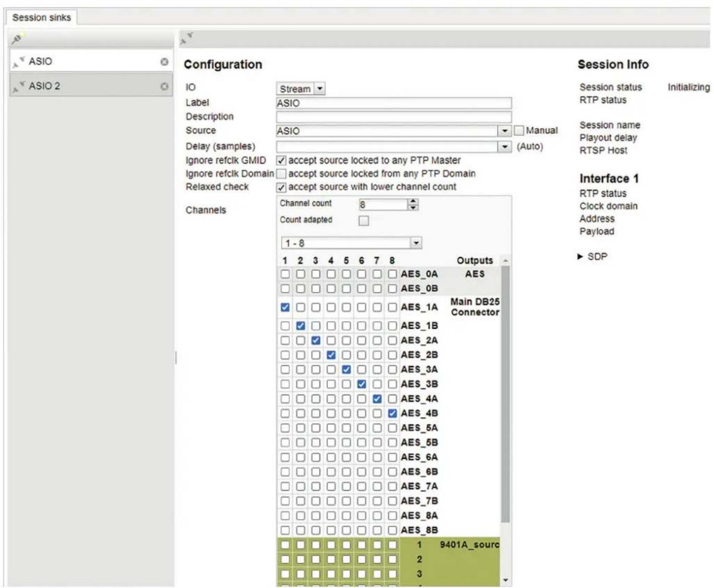Select the ASIO sink entry
Screen dimensions: 714x588
coord(91,61)
